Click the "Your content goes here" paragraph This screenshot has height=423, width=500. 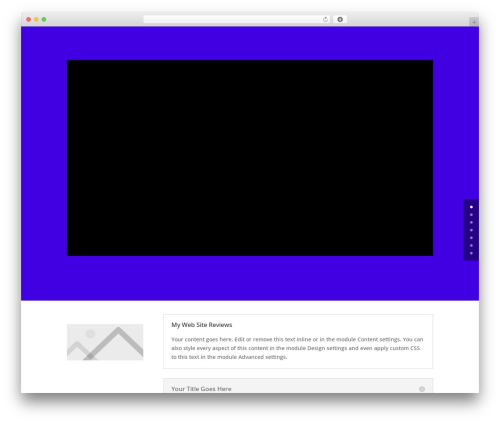coord(297,348)
